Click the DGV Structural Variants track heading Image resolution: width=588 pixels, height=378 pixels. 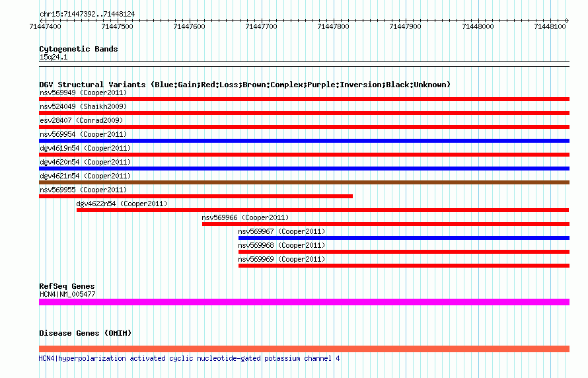pyautogui.click(x=245, y=85)
